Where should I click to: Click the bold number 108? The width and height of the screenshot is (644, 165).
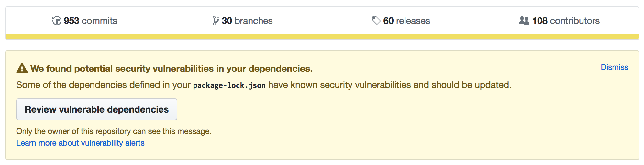point(540,21)
